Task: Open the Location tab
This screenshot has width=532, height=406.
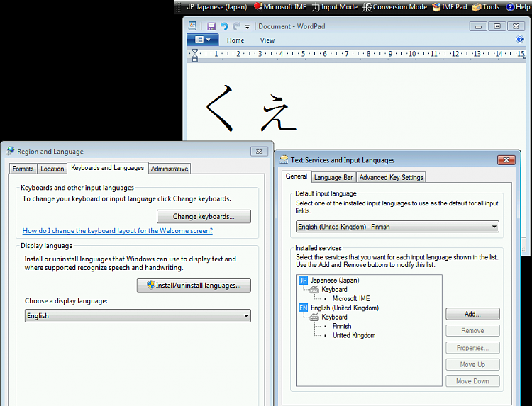Action: pyautogui.click(x=52, y=169)
